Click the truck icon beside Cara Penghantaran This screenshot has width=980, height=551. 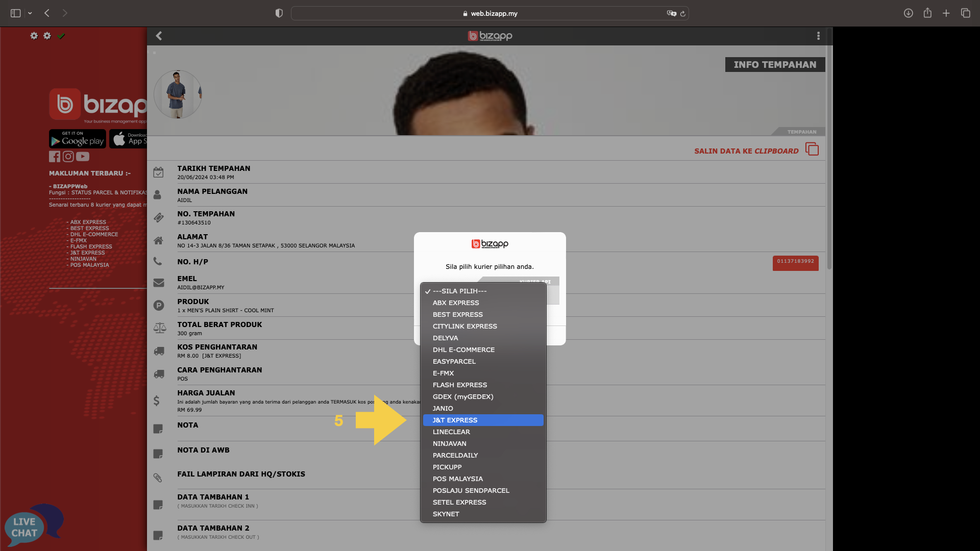pyautogui.click(x=159, y=374)
